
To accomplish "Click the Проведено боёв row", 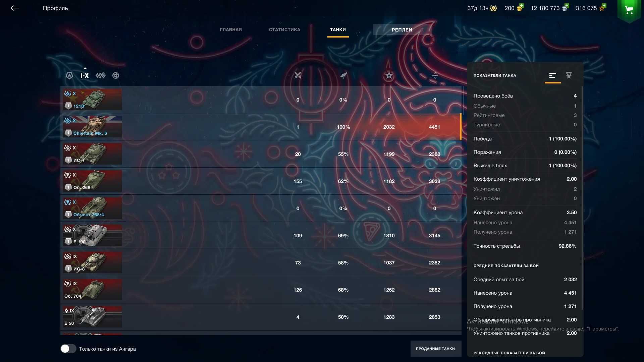I will (x=525, y=96).
